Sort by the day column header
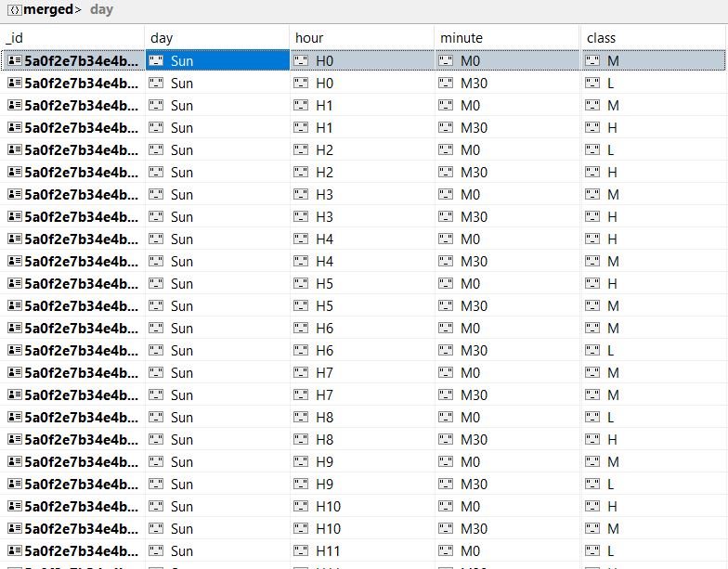The height and width of the screenshot is (569, 728). (x=217, y=37)
